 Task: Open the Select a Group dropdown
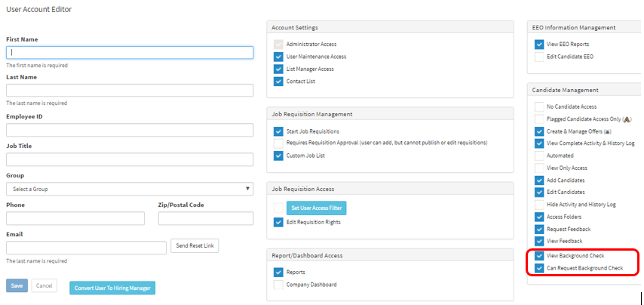point(130,189)
